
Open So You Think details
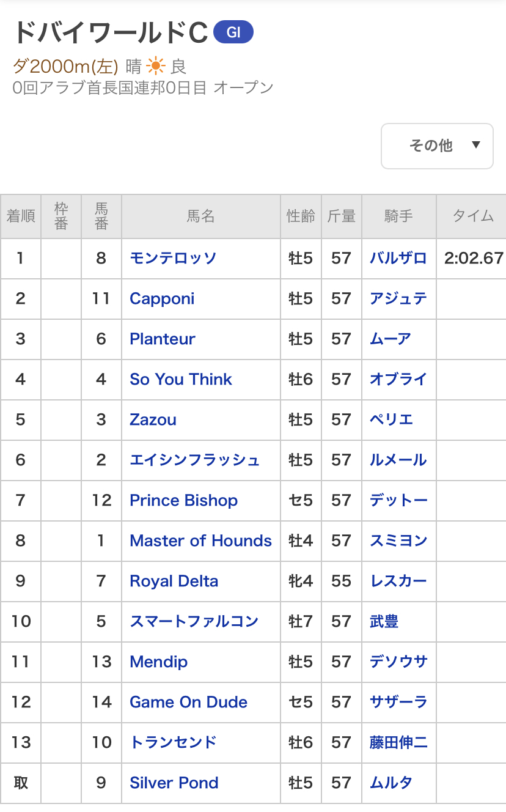[x=181, y=379]
